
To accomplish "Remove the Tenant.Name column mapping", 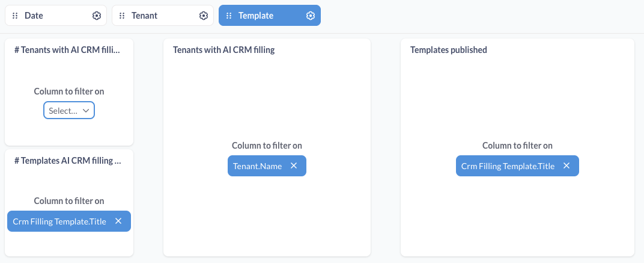I will point(294,166).
